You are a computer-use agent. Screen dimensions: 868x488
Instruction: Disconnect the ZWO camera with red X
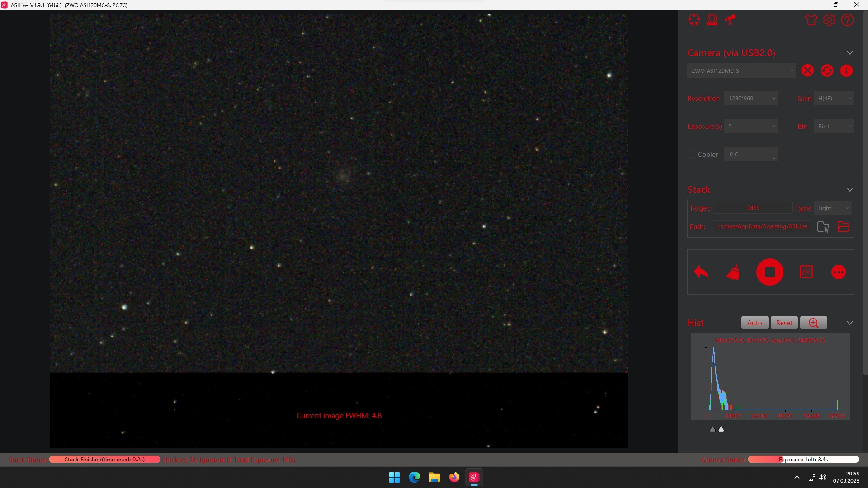(x=807, y=70)
